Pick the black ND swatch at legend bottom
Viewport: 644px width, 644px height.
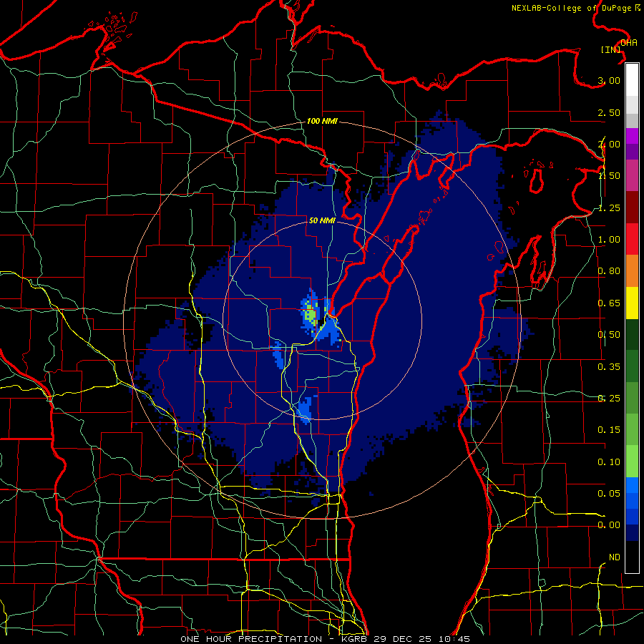point(632,557)
